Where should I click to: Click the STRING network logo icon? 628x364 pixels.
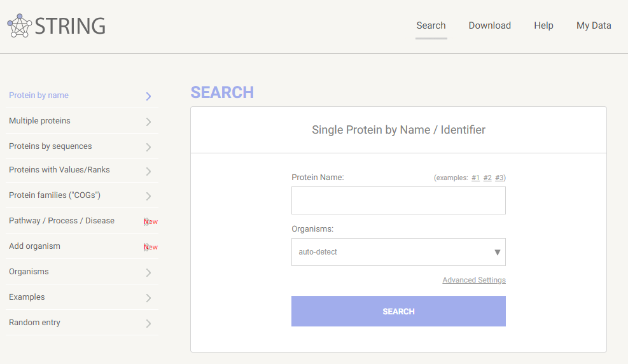point(19,25)
